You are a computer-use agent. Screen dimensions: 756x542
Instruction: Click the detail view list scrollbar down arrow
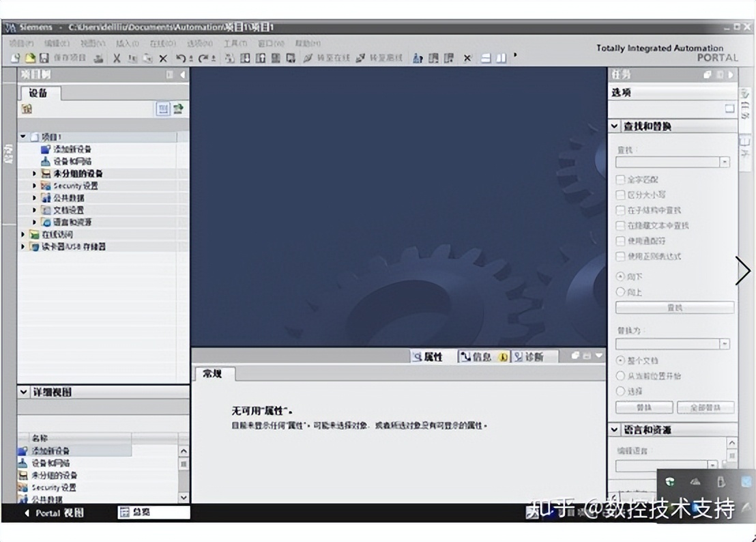pos(184,498)
